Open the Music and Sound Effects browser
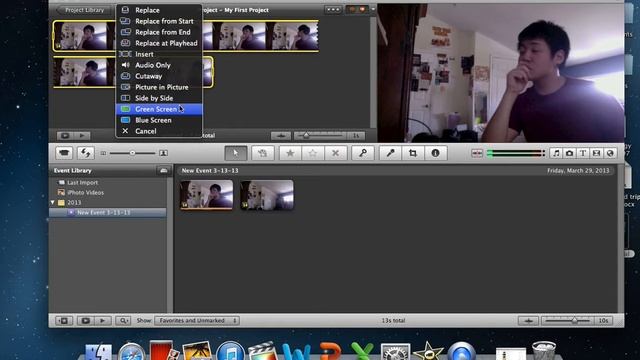The image size is (640, 360). pos(556,153)
